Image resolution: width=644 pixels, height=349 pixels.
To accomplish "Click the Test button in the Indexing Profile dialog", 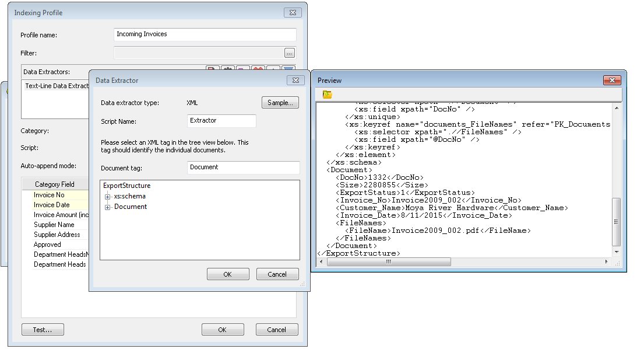I will coord(43,329).
